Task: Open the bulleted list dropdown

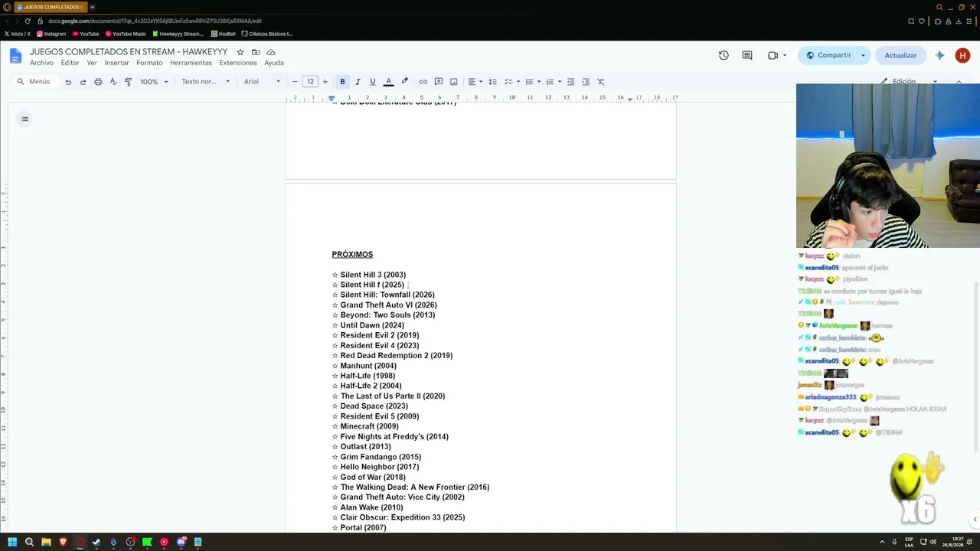Action: click(533, 82)
